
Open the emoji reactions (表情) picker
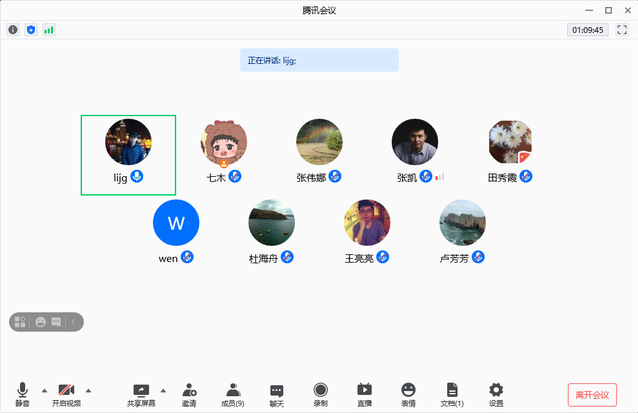[408, 392]
